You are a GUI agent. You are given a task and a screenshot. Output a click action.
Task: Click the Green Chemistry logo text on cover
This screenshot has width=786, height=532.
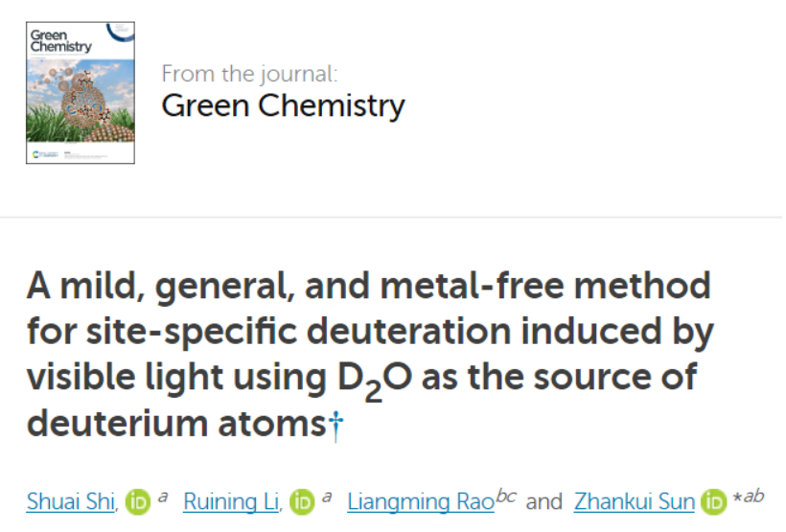coord(60,40)
